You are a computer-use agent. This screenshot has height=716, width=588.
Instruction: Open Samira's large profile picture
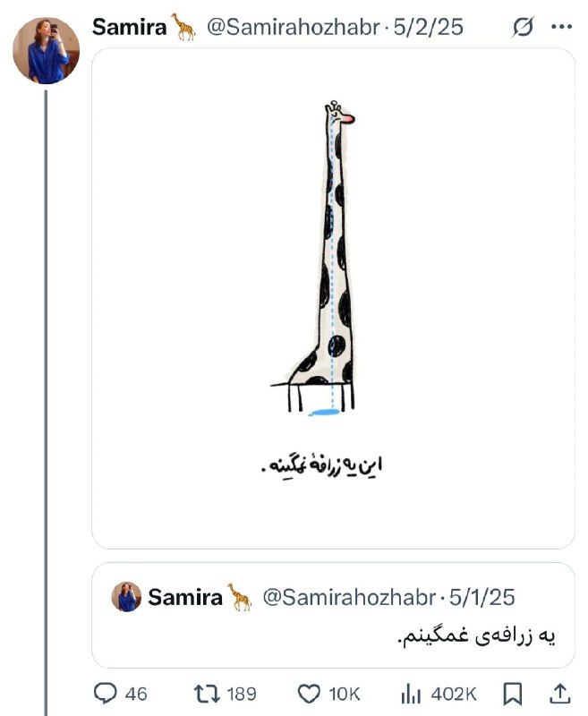click(46, 50)
